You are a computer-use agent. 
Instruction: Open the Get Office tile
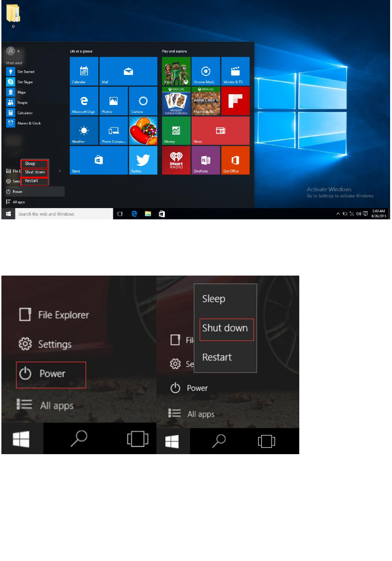coord(236,160)
